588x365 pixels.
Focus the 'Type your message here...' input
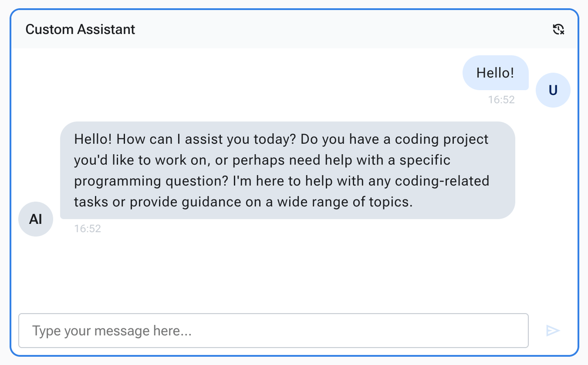(x=273, y=331)
